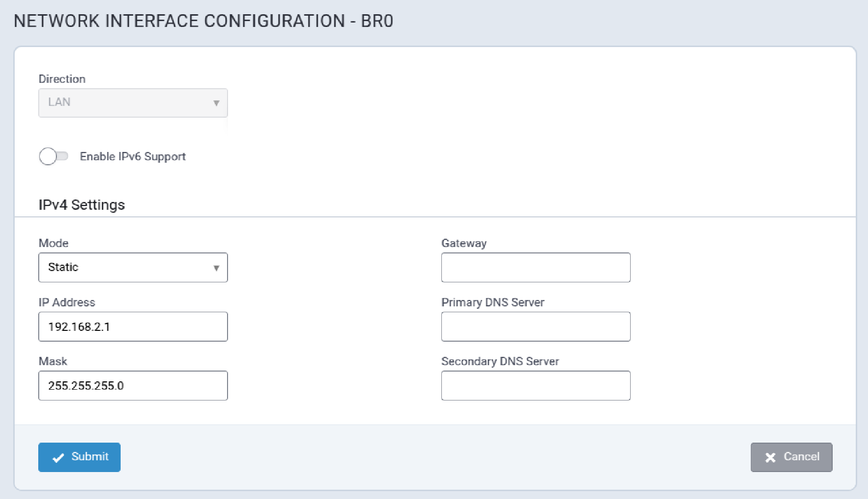Click the checkmark icon on Submit
This screenshot has height=499, width=868.
[x=58, y=458]
